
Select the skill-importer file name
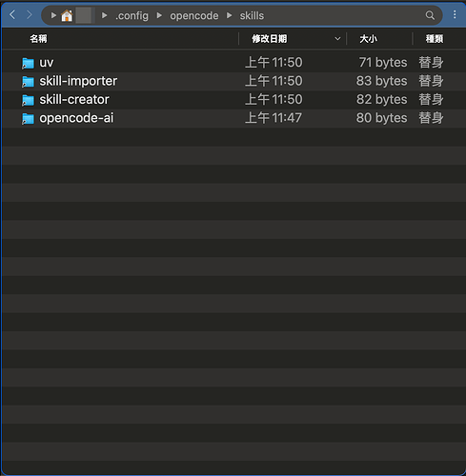[78, 81]
